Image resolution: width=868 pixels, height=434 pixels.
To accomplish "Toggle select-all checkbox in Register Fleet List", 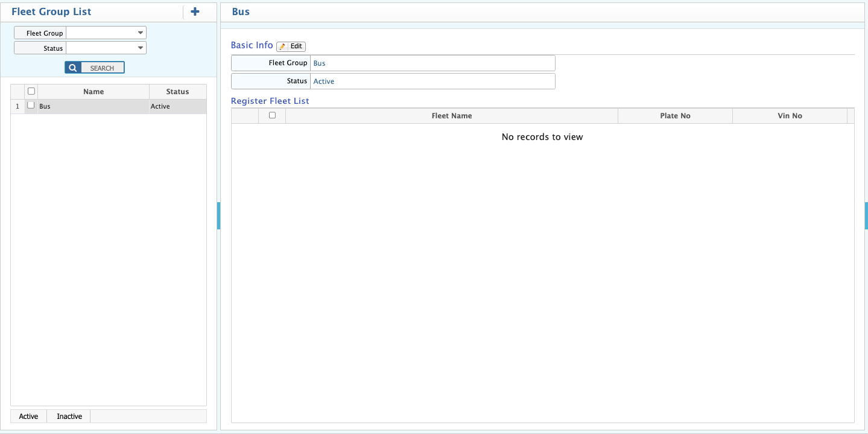I will (272, 115).
